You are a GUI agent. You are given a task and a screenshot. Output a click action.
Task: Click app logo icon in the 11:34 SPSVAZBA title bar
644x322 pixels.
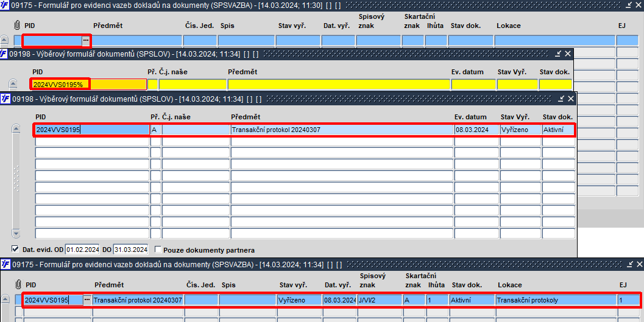(x=5, y=265)
